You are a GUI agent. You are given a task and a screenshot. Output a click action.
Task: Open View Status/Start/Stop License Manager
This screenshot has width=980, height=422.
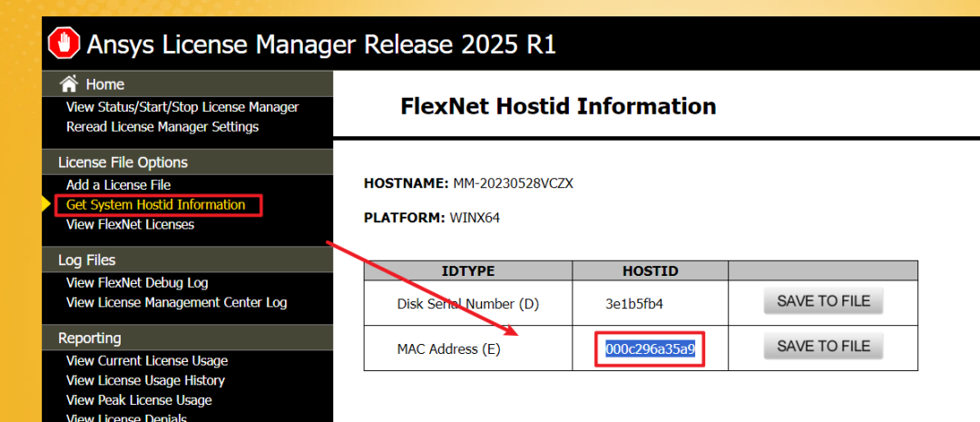(182, 107)
